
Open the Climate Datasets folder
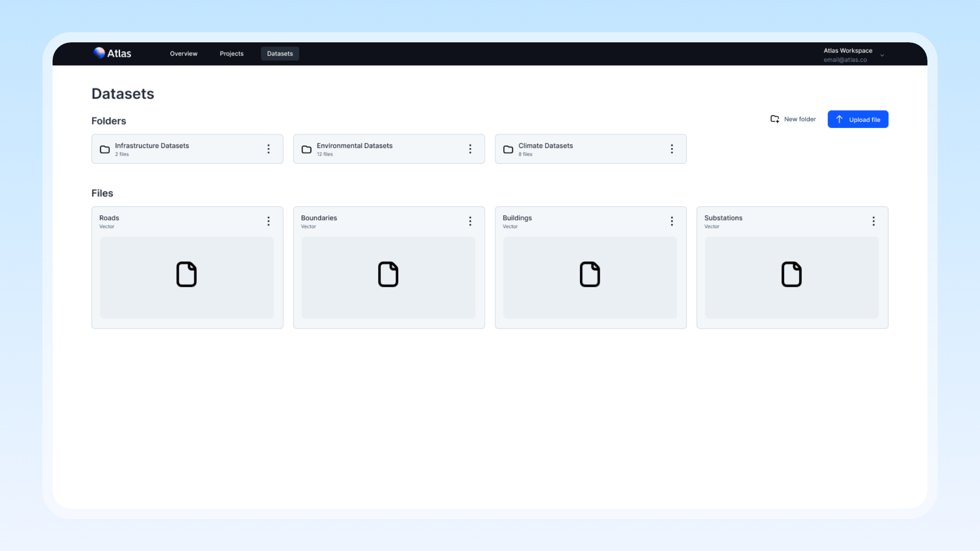click(x=591, y=149)
